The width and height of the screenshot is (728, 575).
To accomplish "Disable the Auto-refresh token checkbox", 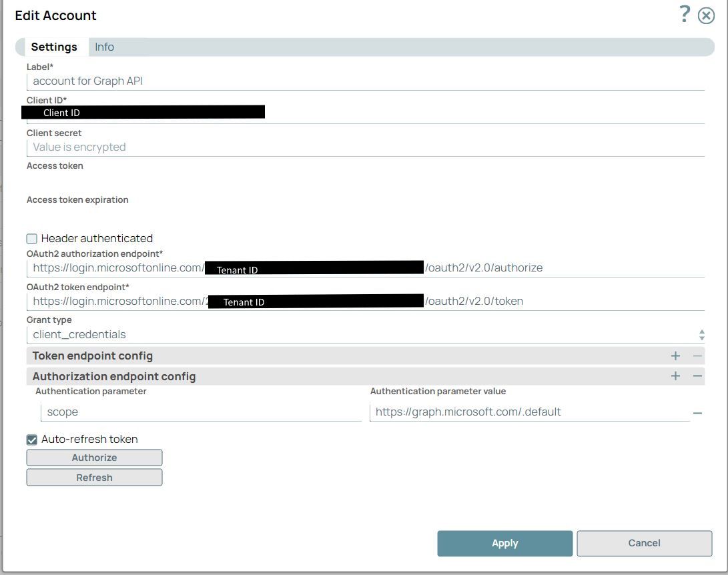I will [x=31, y=439].
